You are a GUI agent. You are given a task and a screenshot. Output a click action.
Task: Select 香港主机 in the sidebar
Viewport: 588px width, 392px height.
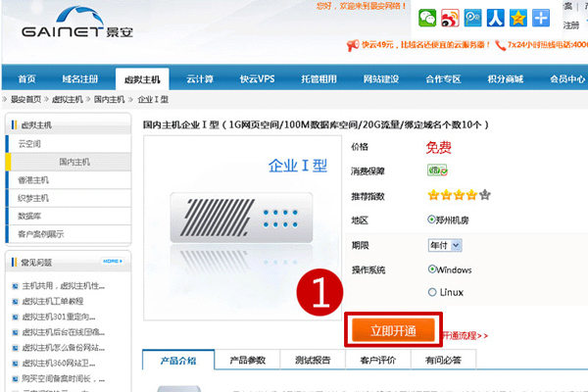point(69,179)
